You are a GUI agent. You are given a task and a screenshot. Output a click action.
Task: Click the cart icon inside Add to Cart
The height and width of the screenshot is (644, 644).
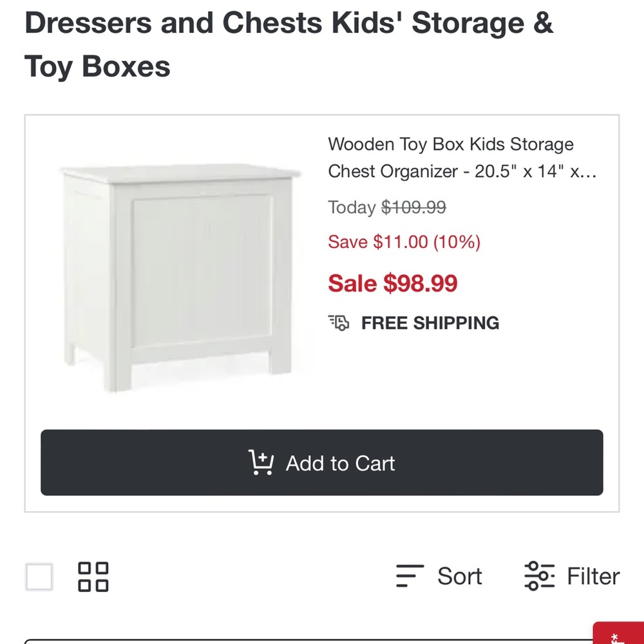click(x=261, y=463)
